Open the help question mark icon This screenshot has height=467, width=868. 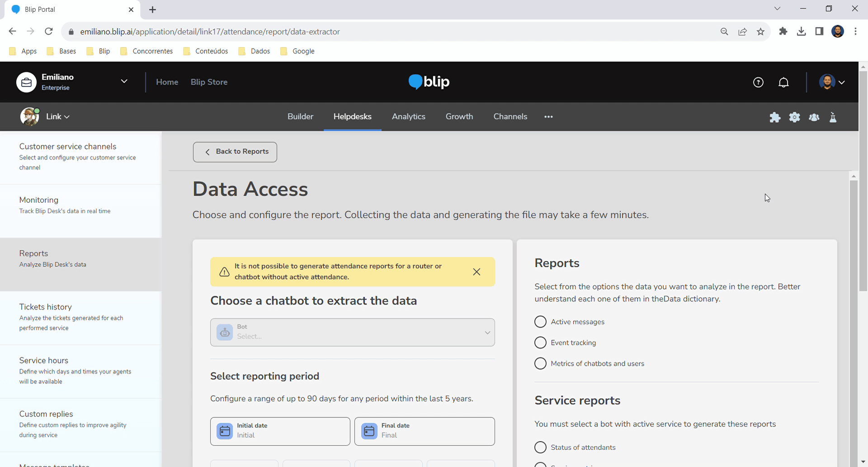point(758,82)
